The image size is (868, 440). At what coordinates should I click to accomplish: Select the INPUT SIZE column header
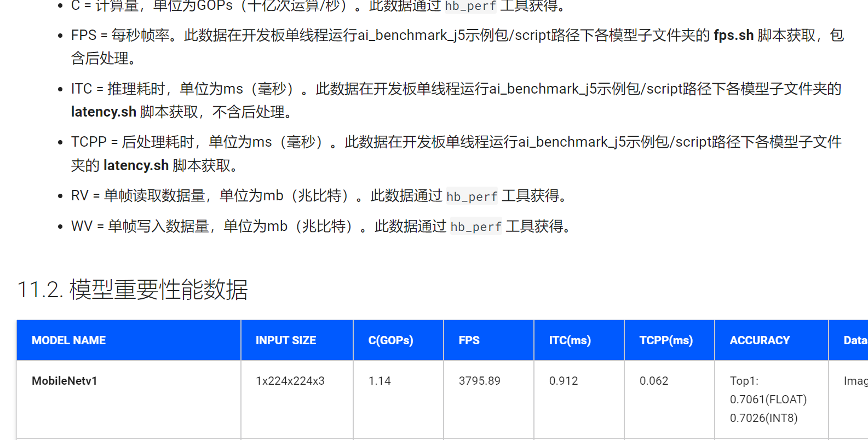coord(285,340)
